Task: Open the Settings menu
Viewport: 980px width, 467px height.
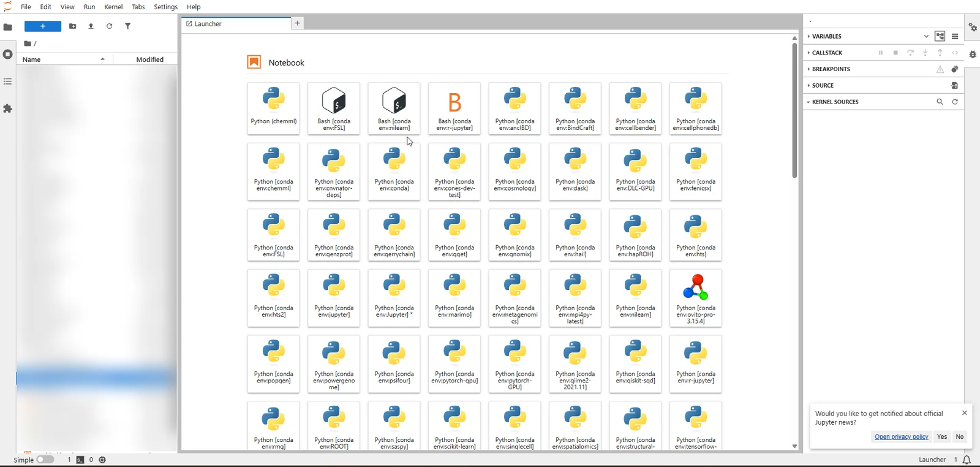Action: [x=165, y=7]
